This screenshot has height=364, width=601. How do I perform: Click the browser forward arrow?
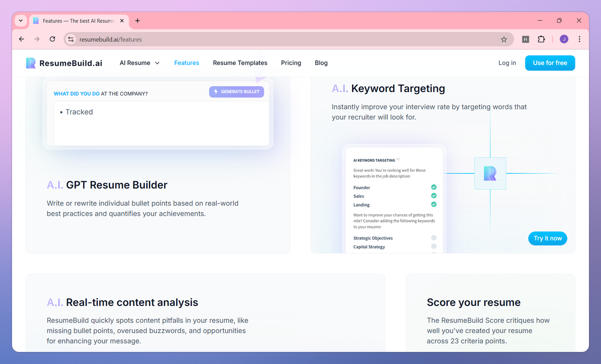[x=37, y=39]
